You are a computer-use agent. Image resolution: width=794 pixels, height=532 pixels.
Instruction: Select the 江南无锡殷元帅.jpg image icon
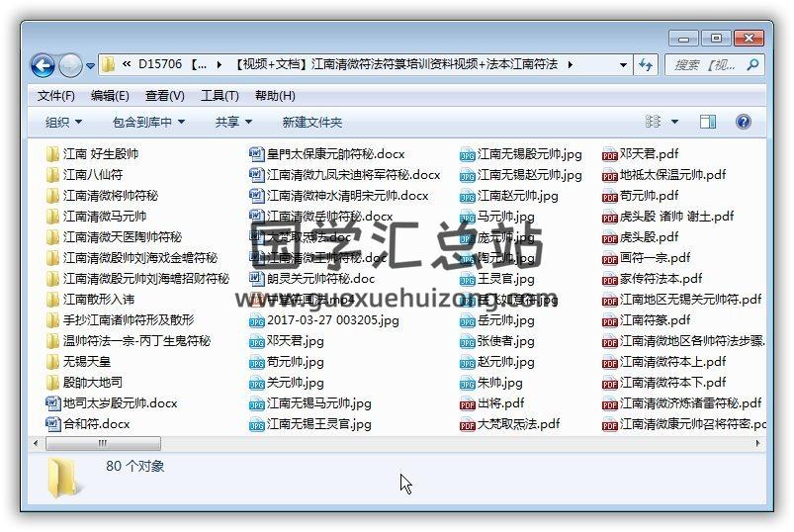point(467,155)
